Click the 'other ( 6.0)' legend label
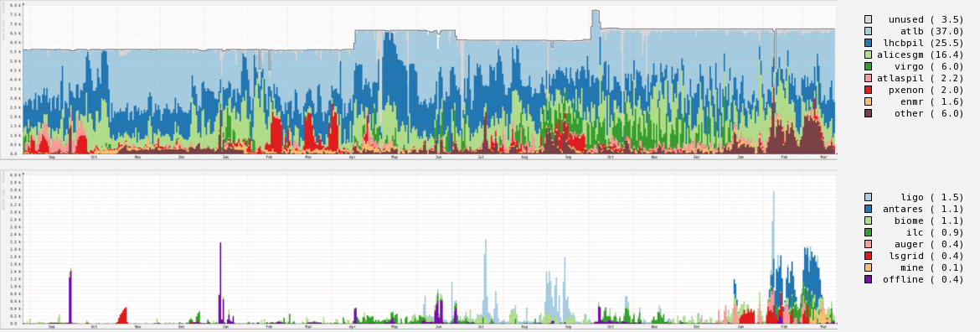 tap(929, 113)
